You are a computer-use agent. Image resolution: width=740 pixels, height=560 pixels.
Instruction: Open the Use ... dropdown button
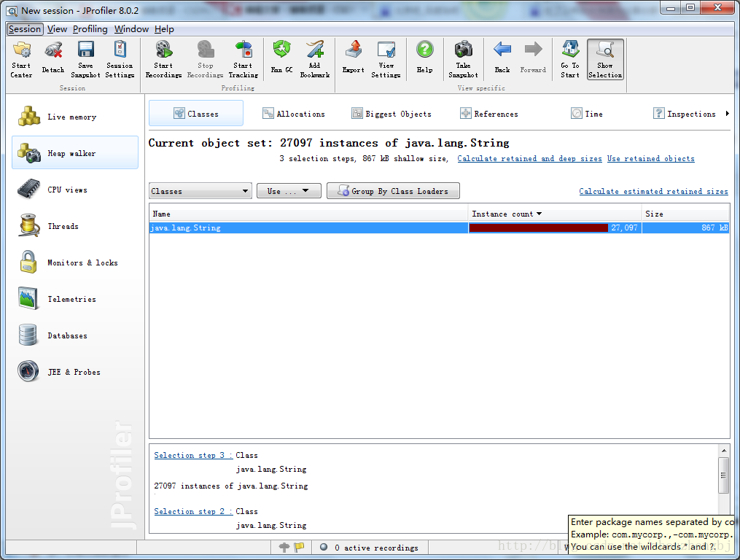[x=289, y=191]
